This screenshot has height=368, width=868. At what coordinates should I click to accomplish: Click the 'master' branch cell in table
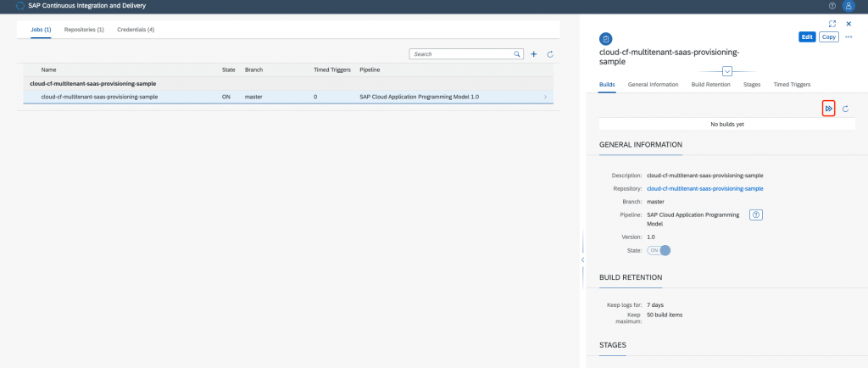[x=253, y=97]
